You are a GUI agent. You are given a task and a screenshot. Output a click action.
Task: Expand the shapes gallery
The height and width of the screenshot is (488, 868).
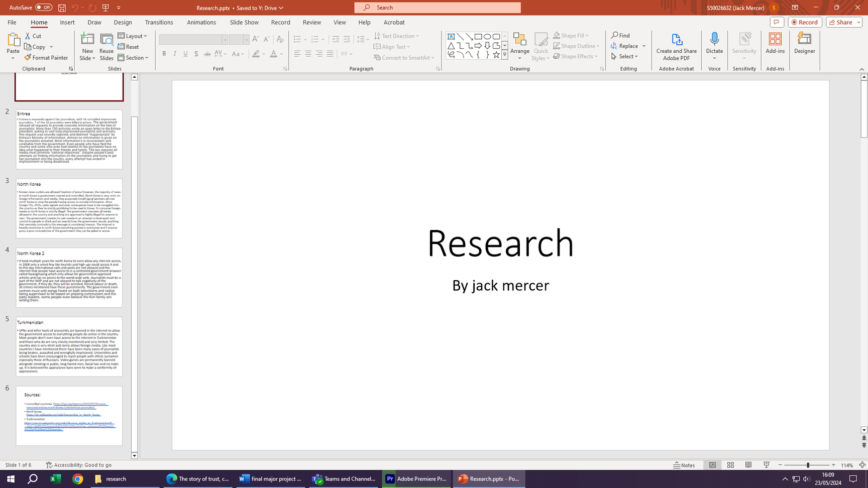click(x=505, y=54)
